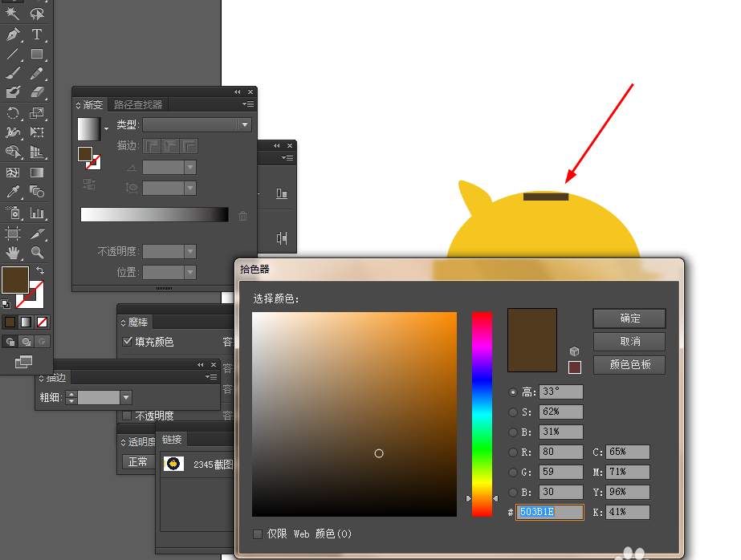Swap fill and stroke colors
741x560 pixels.
40,270
